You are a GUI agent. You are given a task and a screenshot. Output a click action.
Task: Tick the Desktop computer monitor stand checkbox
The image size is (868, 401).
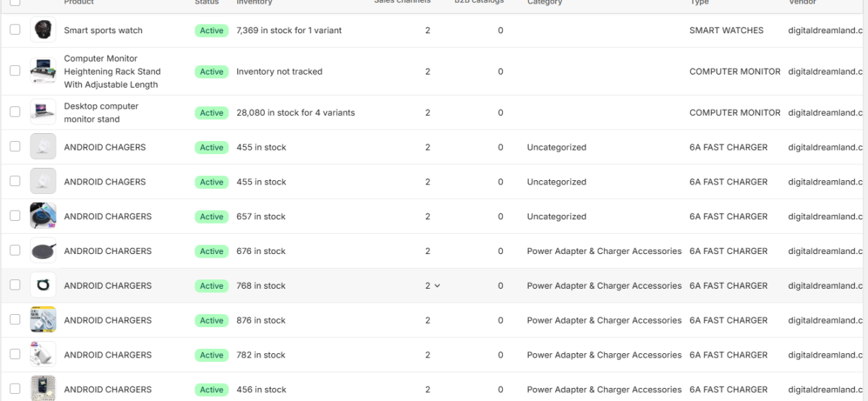(x=14, y=112)
